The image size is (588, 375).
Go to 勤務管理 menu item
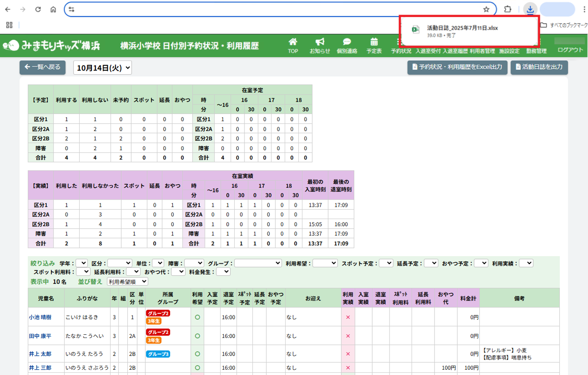pos(536,51)
